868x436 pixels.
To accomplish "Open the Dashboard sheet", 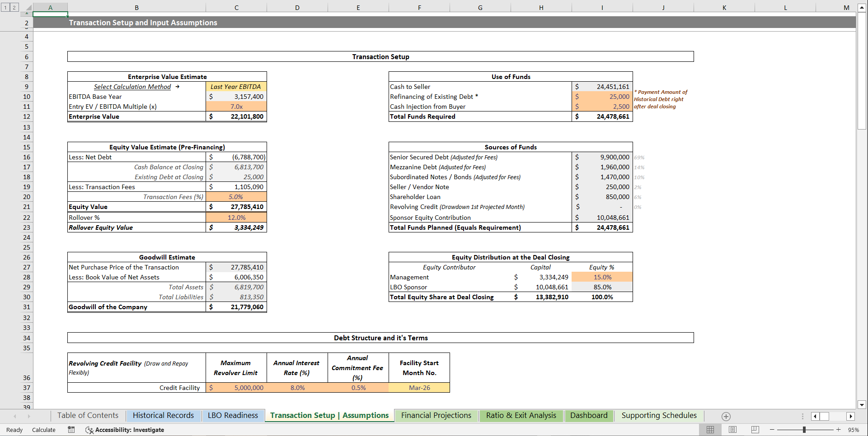I will [x=589, y=415].
